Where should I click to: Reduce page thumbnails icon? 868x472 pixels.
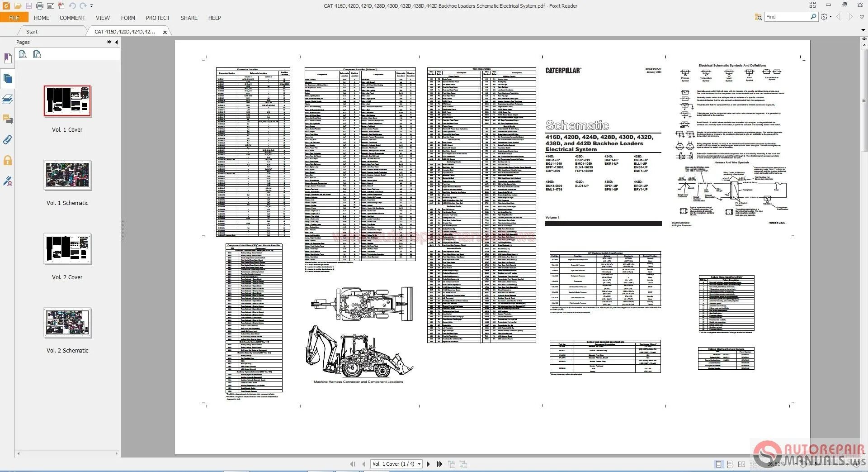[37, 54]
